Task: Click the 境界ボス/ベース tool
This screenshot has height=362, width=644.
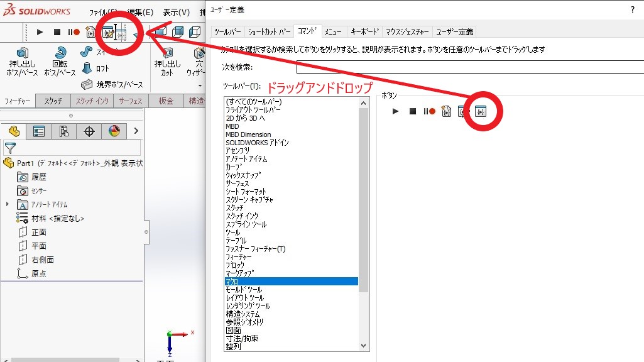Action: (112, 84)
